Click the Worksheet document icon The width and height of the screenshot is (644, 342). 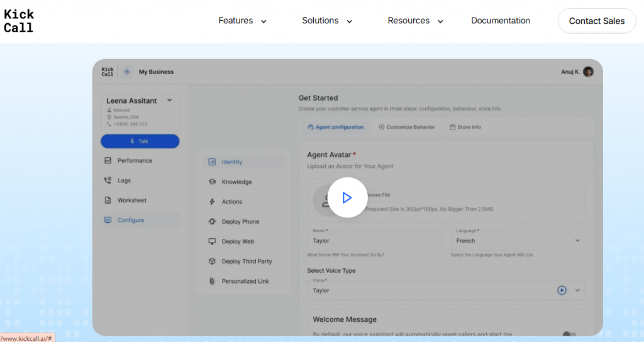click(108, 201)
